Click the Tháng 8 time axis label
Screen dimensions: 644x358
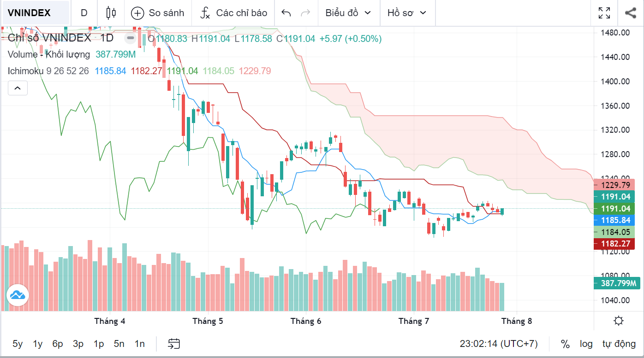517,321
